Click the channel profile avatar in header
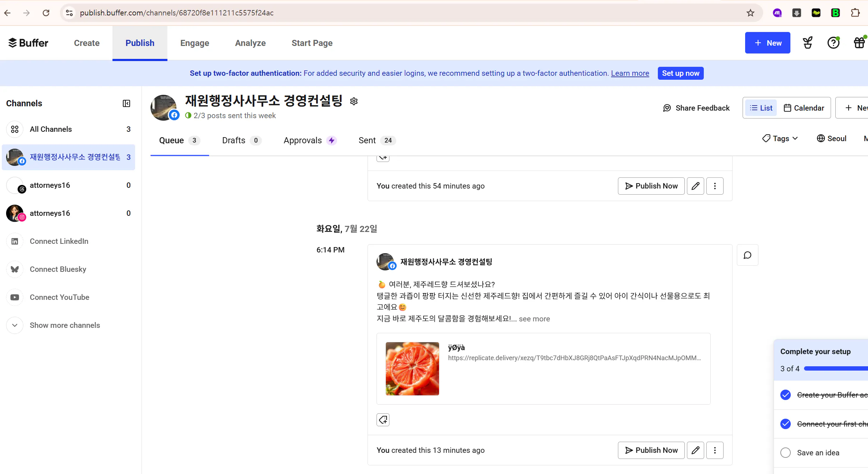Viewport: 868px width, 474px height. [x=163, y=108]
